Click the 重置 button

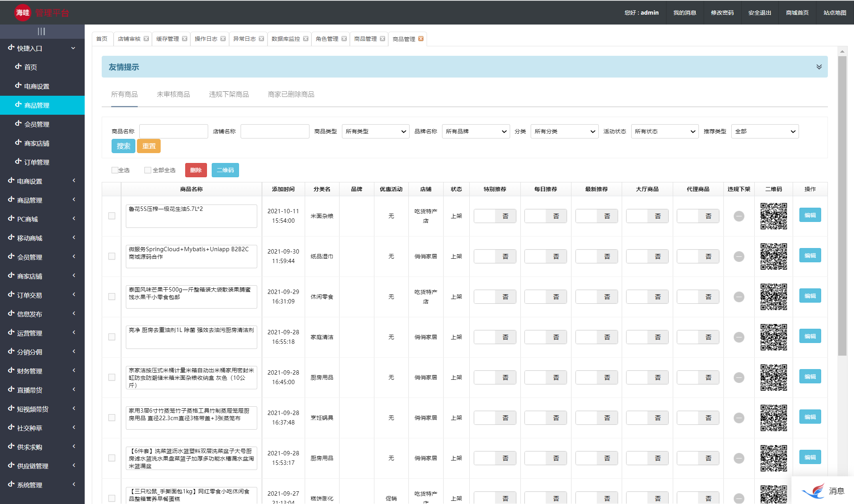point(149,146)
